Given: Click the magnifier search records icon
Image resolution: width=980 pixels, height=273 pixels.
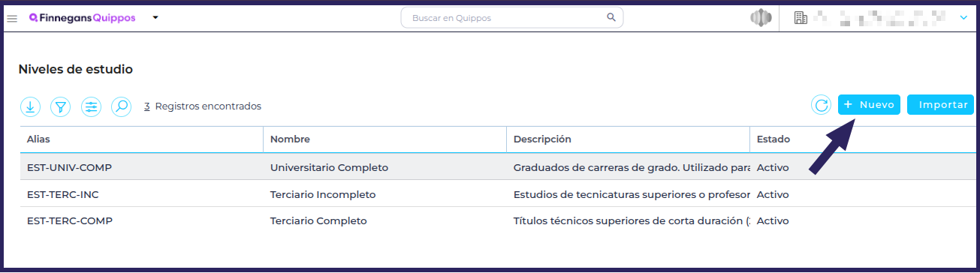Looking at the screenshot, I should [122, 106].
